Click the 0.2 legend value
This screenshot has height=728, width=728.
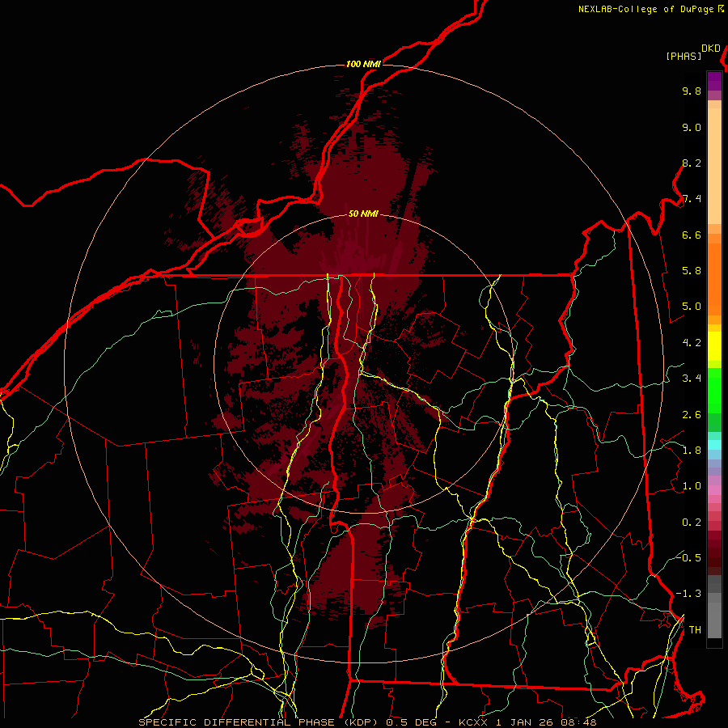692,522
